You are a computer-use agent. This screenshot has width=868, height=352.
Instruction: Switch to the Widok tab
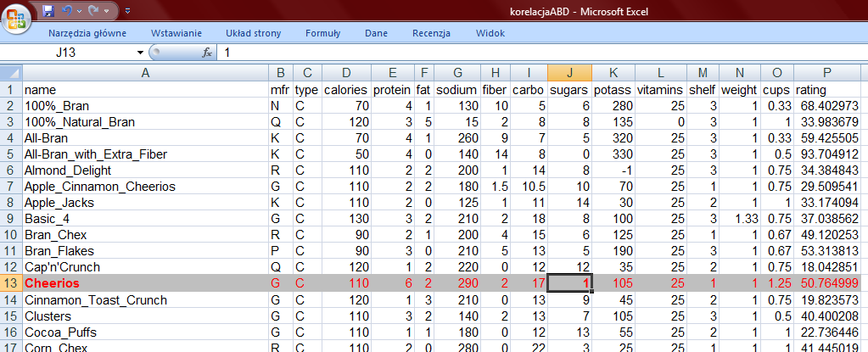point(490,33)
